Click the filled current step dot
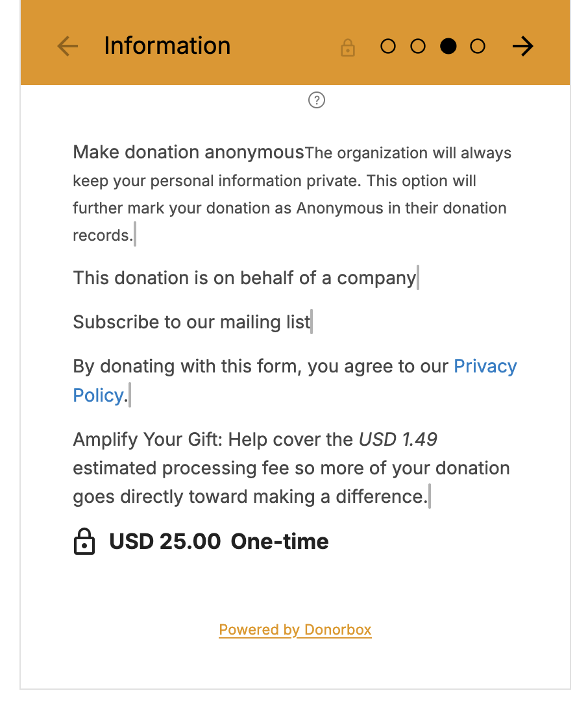The height and width of the screenshot is (706, 588). [x=448, y=47]
